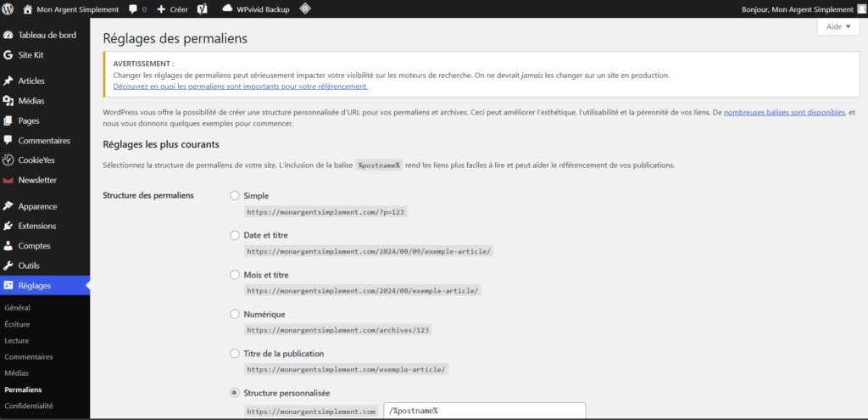Click the Yoast SEO icon in toolbar
The image size is (868, 420).
(203, 9)
